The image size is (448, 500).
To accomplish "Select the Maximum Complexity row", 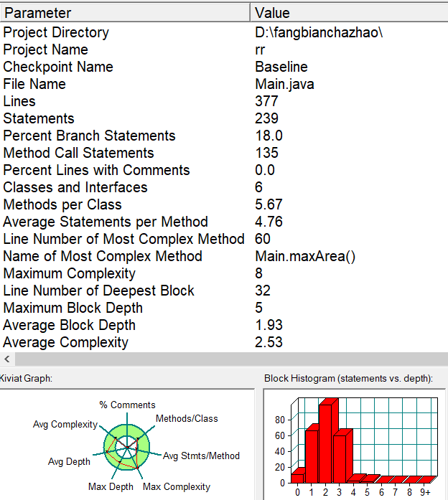I will coord(224,273).
